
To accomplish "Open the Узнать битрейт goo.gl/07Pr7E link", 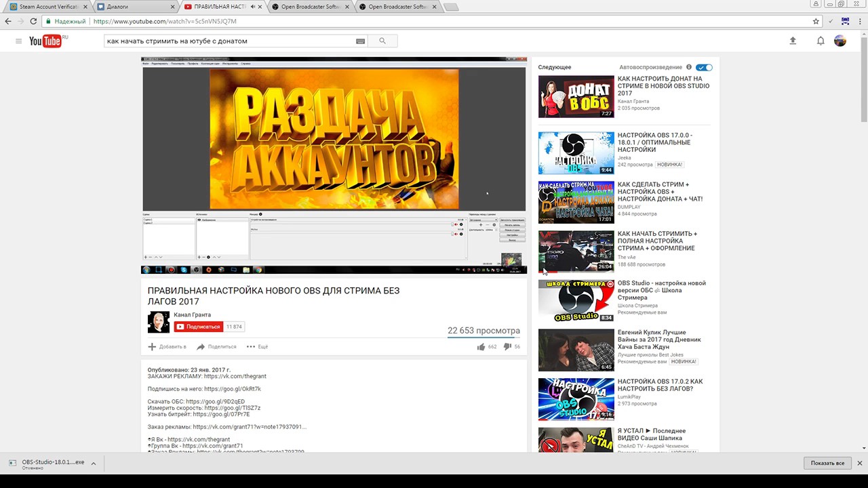I will point(221,414).
